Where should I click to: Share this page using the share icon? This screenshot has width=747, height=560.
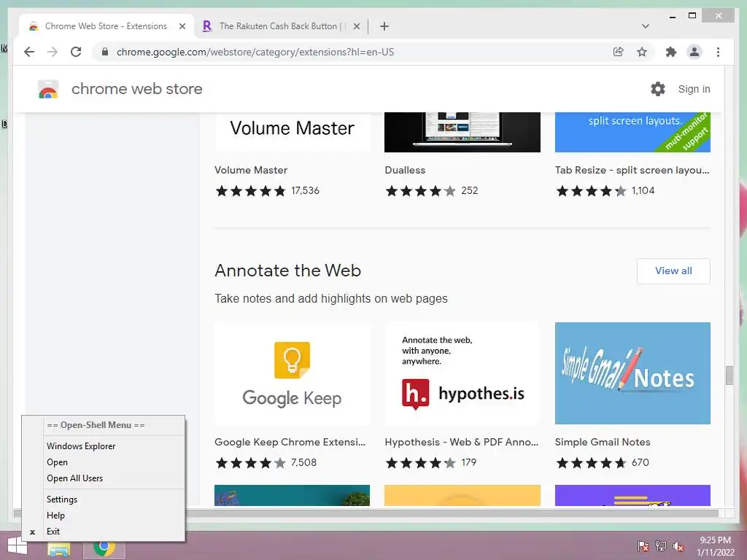(619, 52)
